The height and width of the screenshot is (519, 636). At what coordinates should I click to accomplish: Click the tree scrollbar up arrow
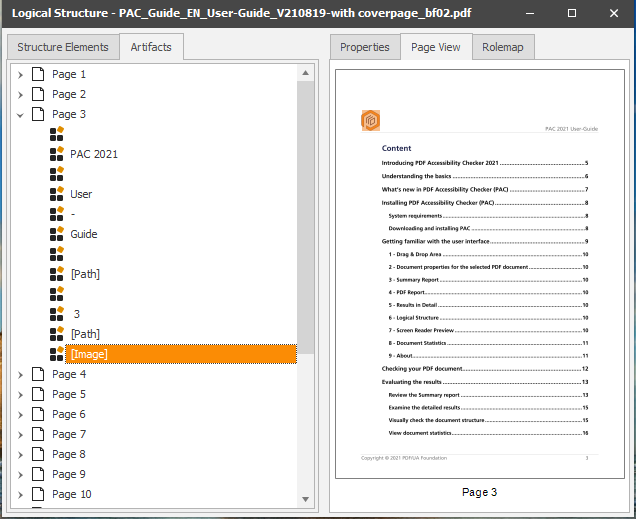305,73
